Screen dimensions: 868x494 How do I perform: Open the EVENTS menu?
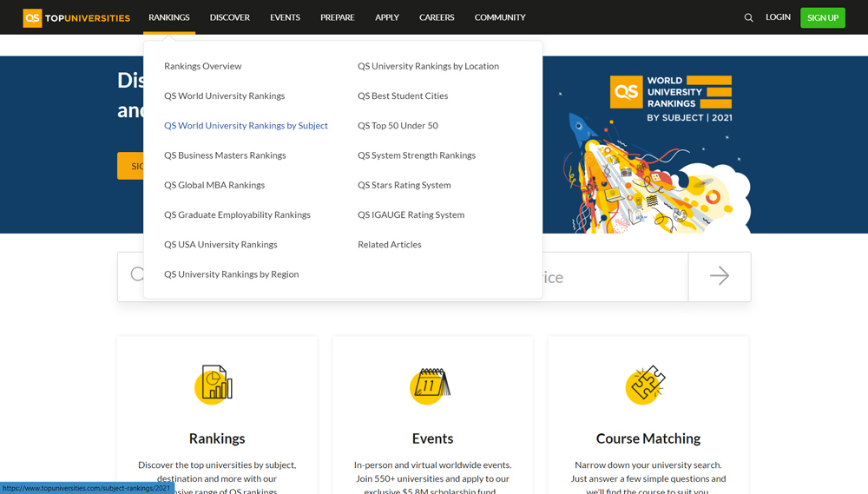[x=285, y=17]
